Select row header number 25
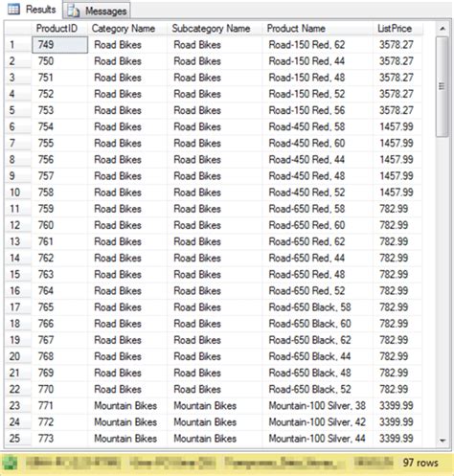The image size is (454, 476). pos(18,439)
